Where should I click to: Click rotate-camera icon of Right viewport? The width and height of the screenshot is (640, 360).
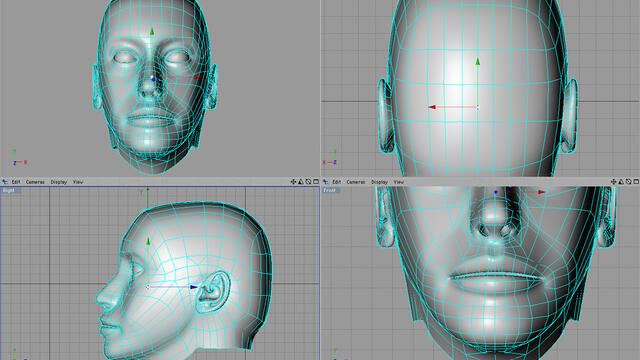click(308, 182)
